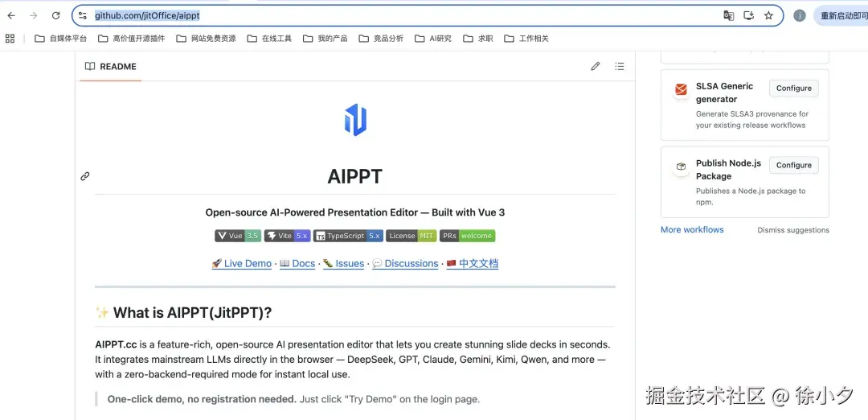Click the License MIT badge
868x420 pixels.
[x=411, y=236]
